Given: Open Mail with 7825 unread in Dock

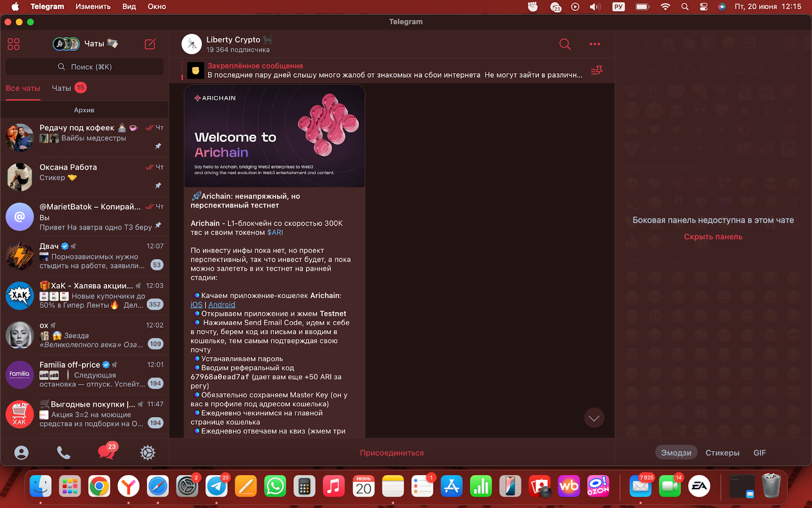Looking at the screenshot, I should pos(640,487).
